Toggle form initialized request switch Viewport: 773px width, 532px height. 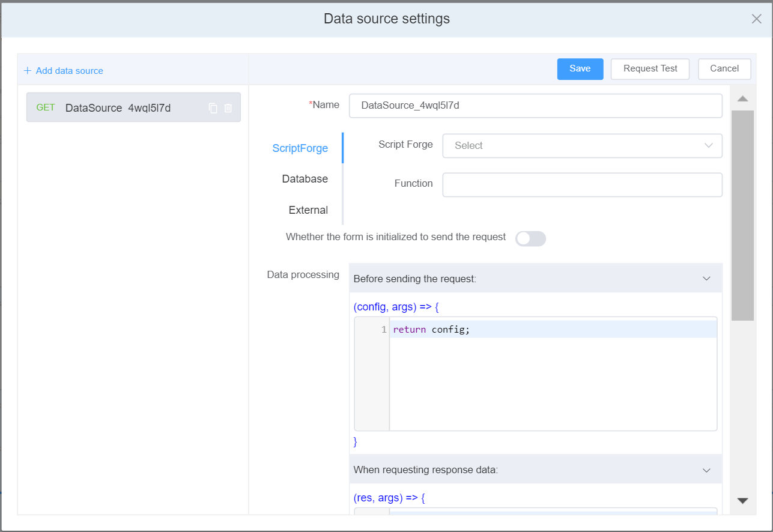click(x=531, y=238)
